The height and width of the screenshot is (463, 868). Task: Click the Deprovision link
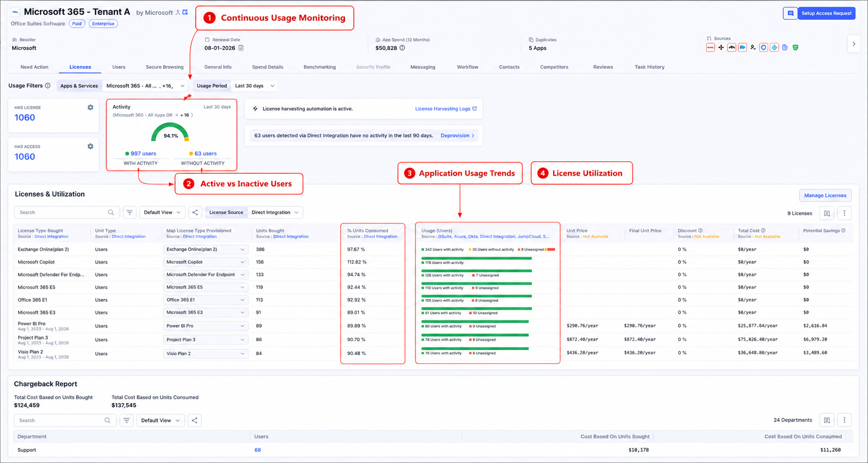tap(458, 135)
